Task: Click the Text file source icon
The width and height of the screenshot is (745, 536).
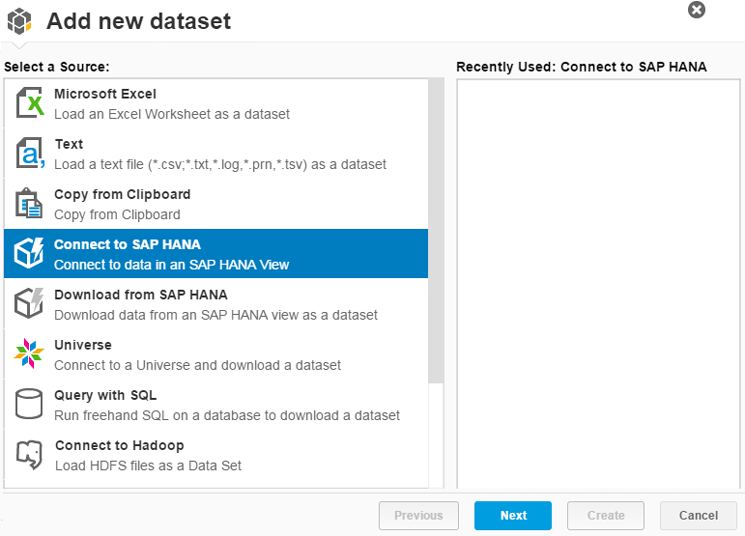Action: point(29,153)
